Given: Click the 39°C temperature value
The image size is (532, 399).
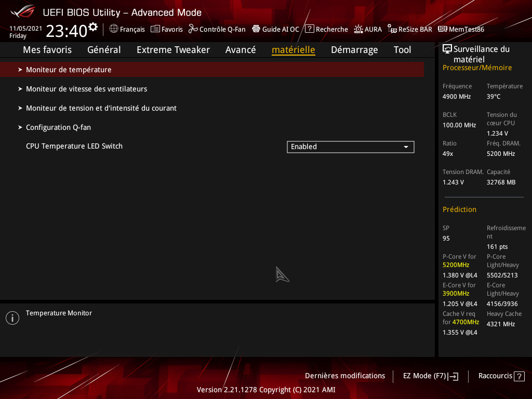Looking at the screenshot, I should point(494,97).
